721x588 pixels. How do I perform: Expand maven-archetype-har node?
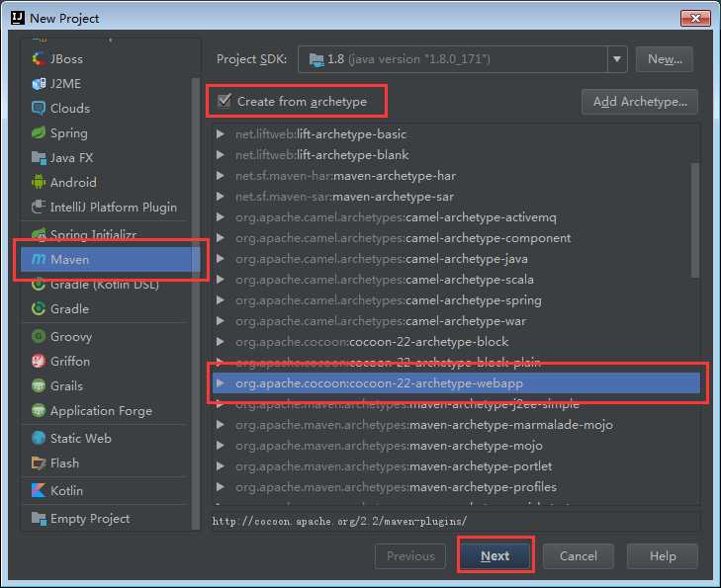(x=221, y=176)
